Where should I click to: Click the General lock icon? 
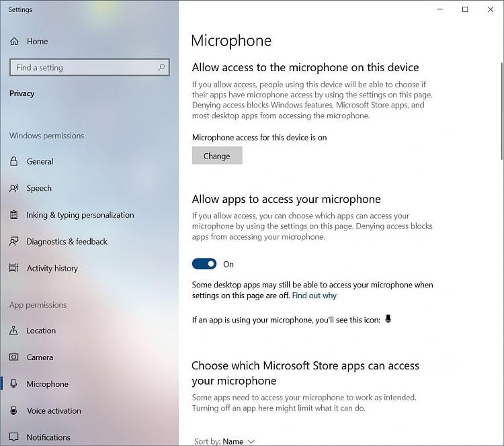(x=14, y=161)
